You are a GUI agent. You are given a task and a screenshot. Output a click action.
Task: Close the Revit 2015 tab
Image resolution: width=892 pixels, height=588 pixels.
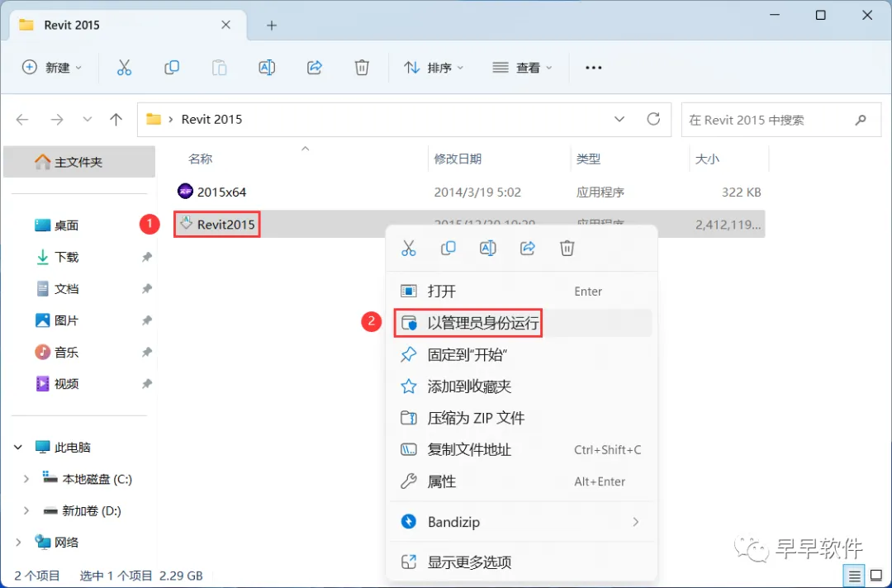(x=225, y=25)
